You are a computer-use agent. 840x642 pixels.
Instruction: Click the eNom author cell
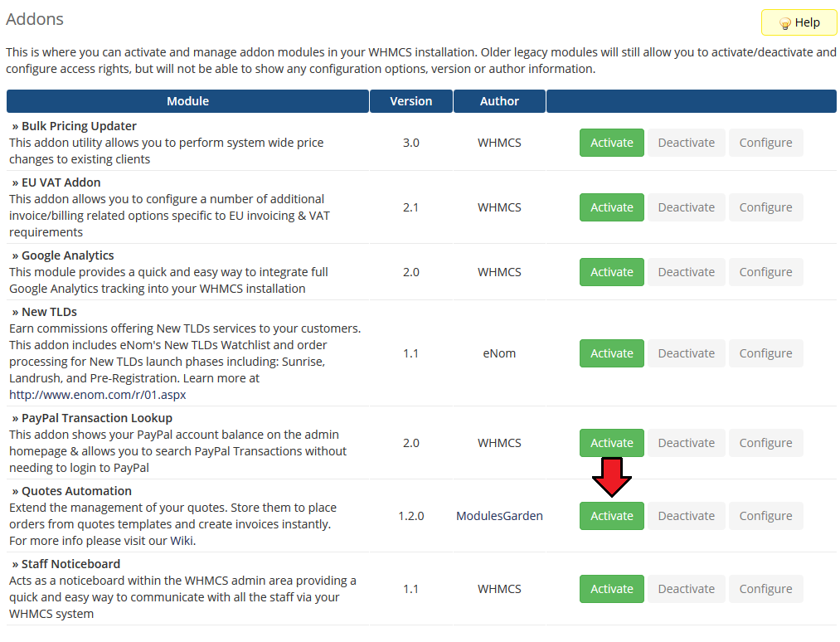pos(499,353)
